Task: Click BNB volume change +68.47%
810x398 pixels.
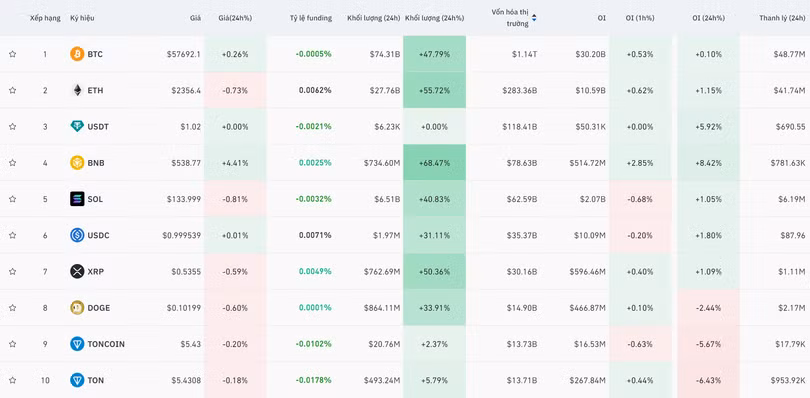Action: [x=434, y=162]
